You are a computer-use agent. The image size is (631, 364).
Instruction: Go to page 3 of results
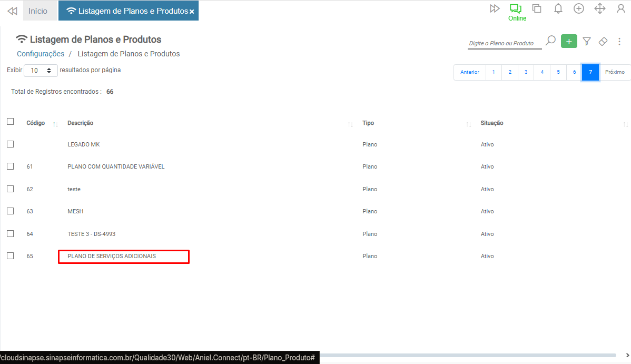(526, 72)
